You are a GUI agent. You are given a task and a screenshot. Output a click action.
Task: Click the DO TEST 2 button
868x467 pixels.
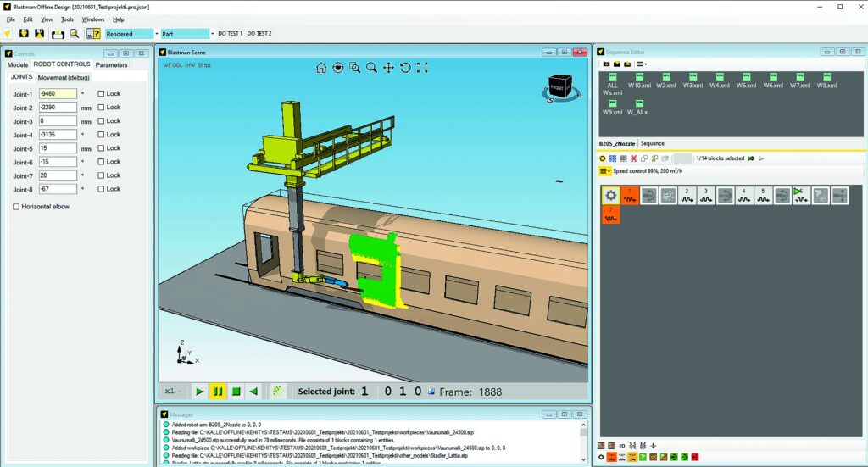(259, 34)
